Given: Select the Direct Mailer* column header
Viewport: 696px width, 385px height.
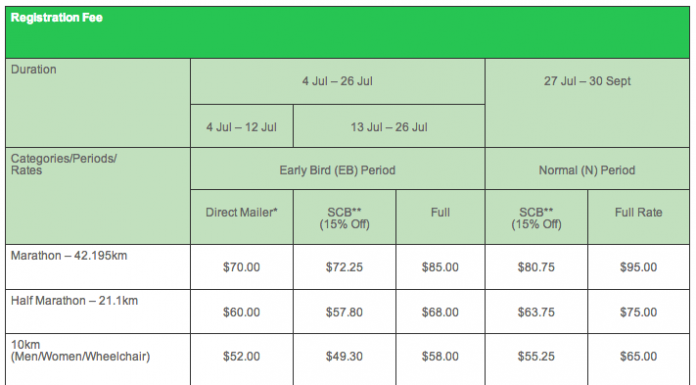Looking at the screenshot, I should click(241, 212).
